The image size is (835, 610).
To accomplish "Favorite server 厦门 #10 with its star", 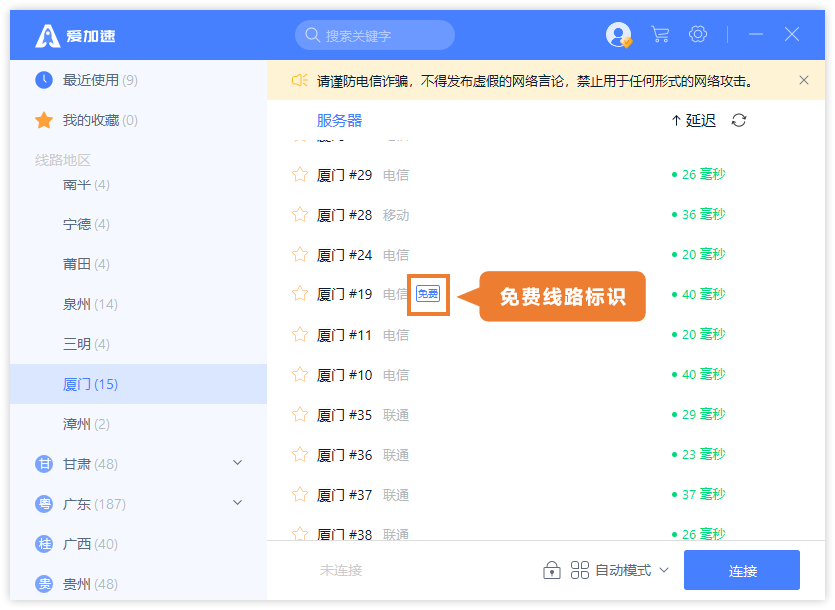I will coord(300,375).
